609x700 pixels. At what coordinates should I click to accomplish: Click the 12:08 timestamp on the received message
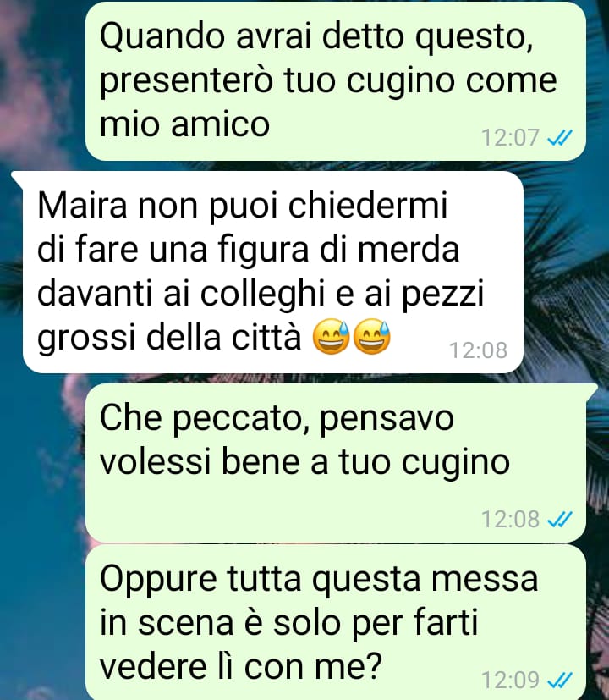click(478, 350)
